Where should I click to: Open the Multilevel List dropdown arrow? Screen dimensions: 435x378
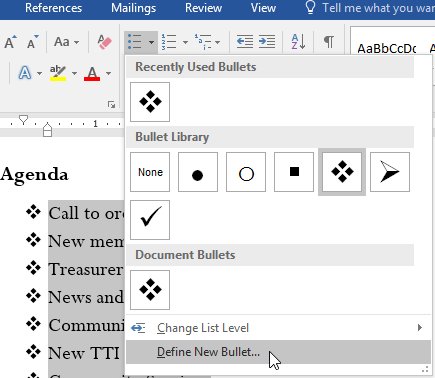click(217, 42)
